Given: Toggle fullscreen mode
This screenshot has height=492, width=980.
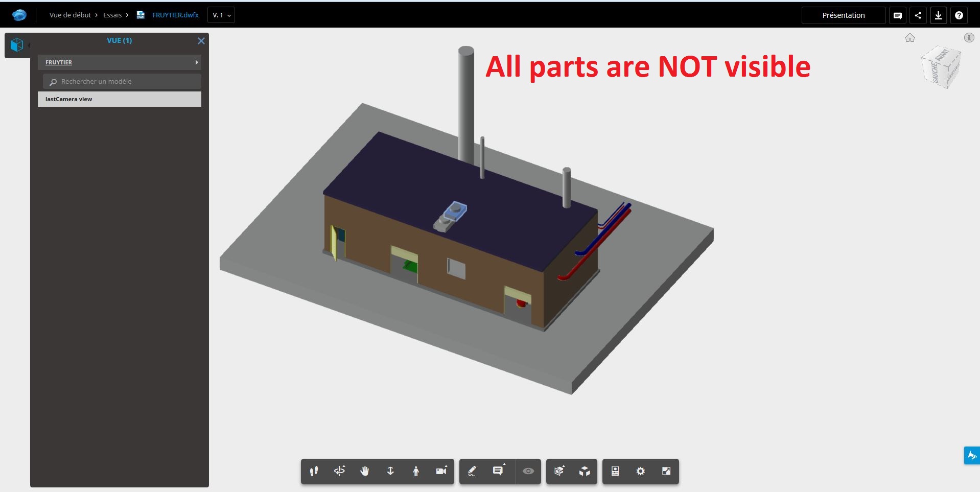Looking at the screenshot, I should click(666, 472).
